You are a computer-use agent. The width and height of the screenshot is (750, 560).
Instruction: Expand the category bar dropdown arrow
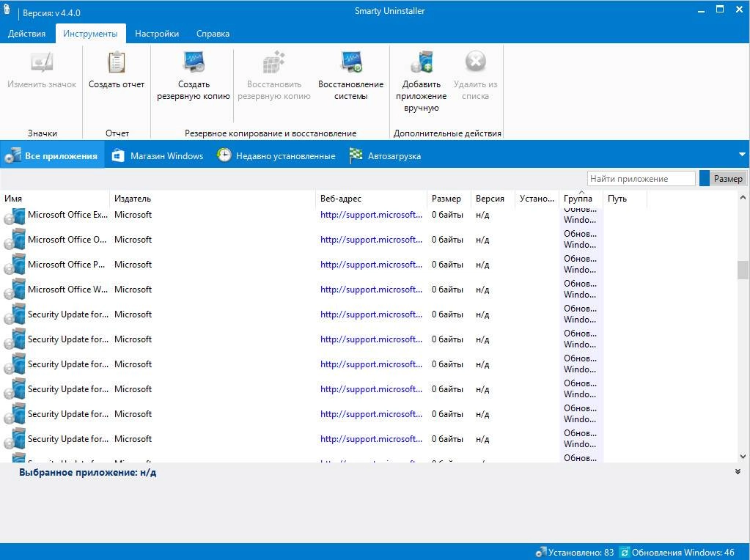[x=742, y=155]
